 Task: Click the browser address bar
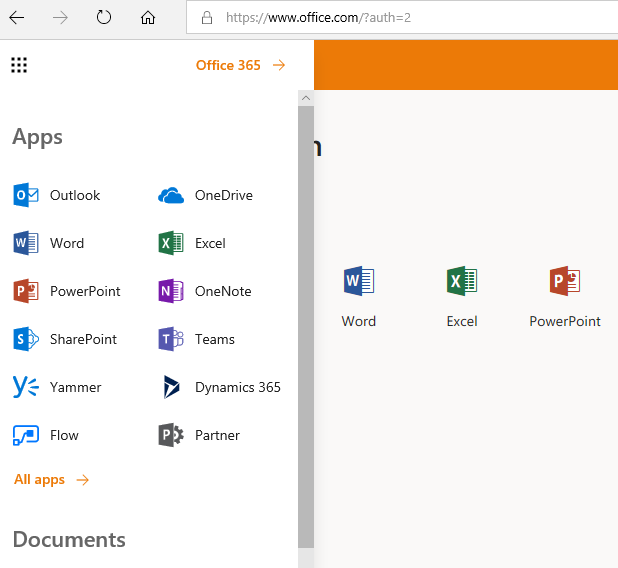400,17
